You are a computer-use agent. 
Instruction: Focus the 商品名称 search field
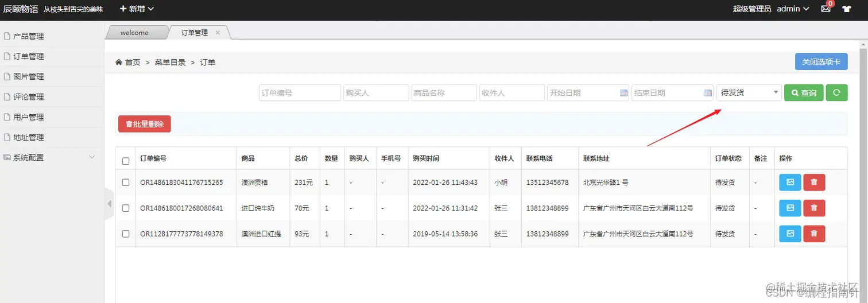[x=444, y=92]
